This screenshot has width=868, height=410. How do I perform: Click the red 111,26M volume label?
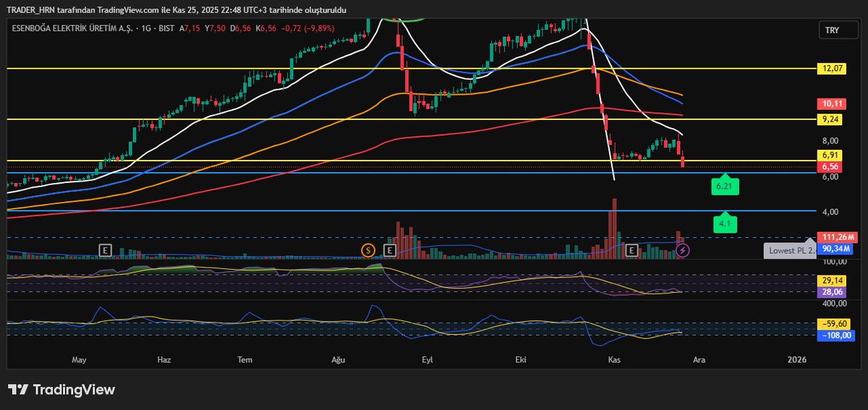point(836,237)
